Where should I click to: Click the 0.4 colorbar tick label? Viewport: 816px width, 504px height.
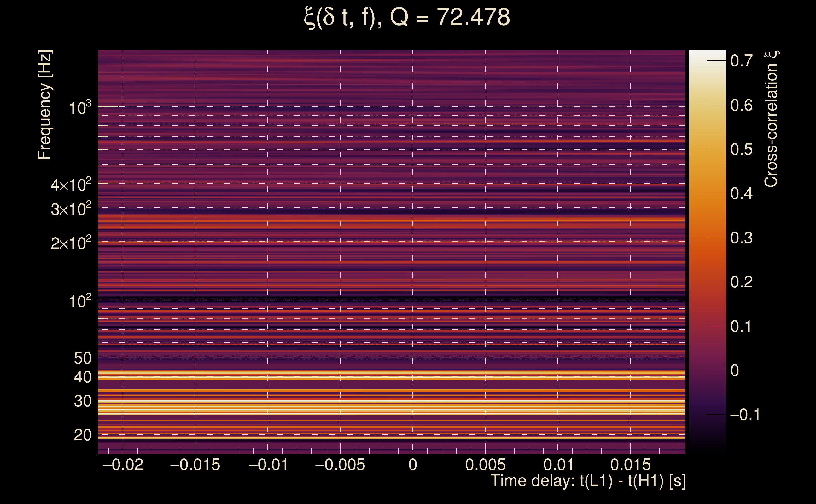(741, 194)
